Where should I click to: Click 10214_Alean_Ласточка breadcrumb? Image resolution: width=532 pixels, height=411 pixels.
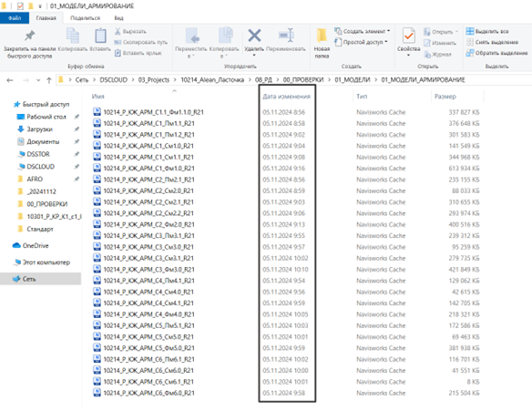[x=212, y=80]
